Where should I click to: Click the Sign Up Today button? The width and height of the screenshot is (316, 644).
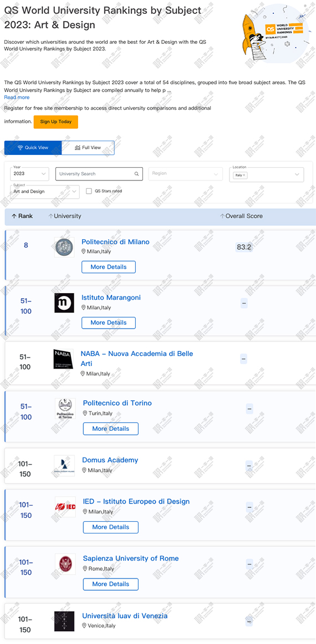point(56,122)
